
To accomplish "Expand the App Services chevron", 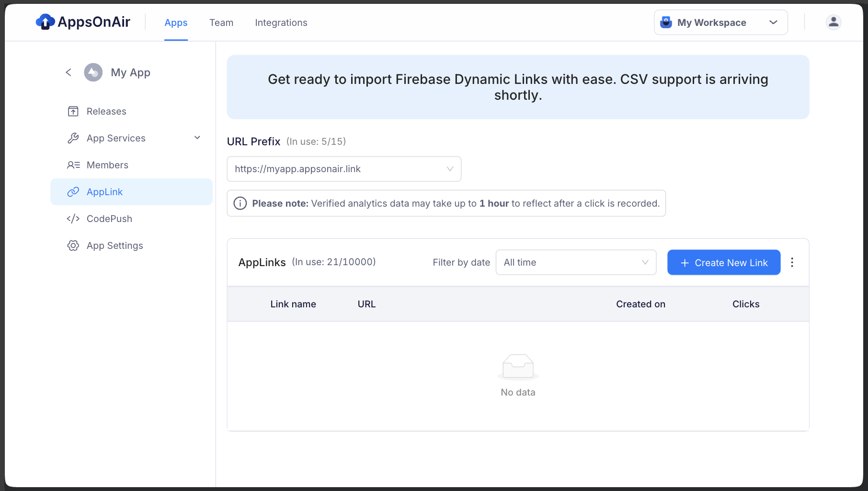I will 197,138.
